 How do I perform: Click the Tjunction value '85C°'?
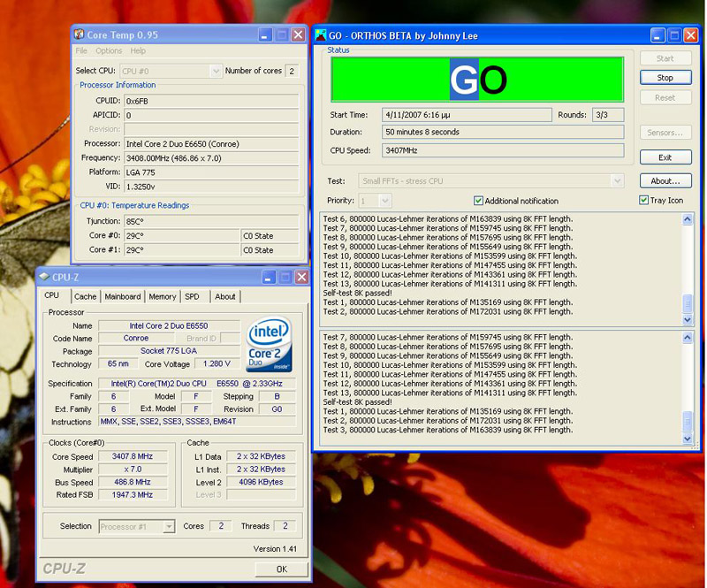tap(211, 221)
